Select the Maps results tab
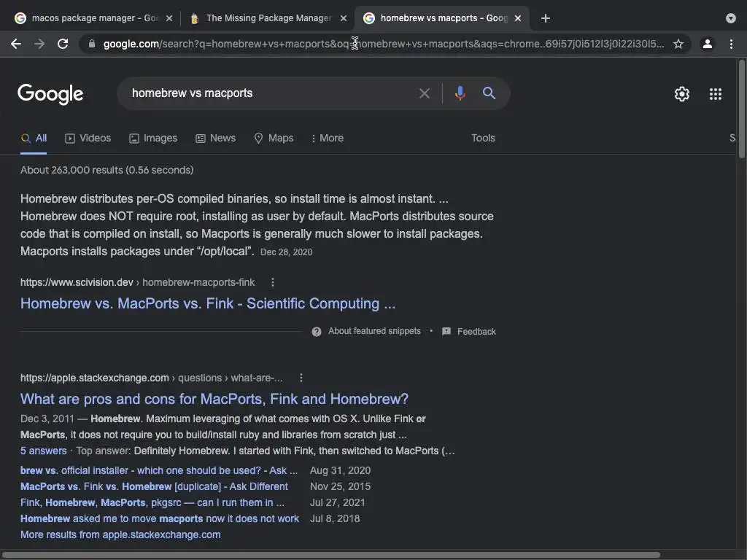747x560 pixels. [x=274, y=138]
